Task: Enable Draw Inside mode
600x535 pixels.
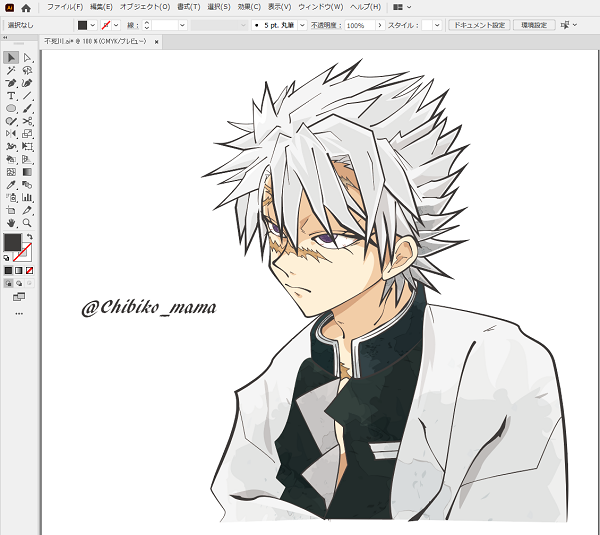Action: (29, 283)
